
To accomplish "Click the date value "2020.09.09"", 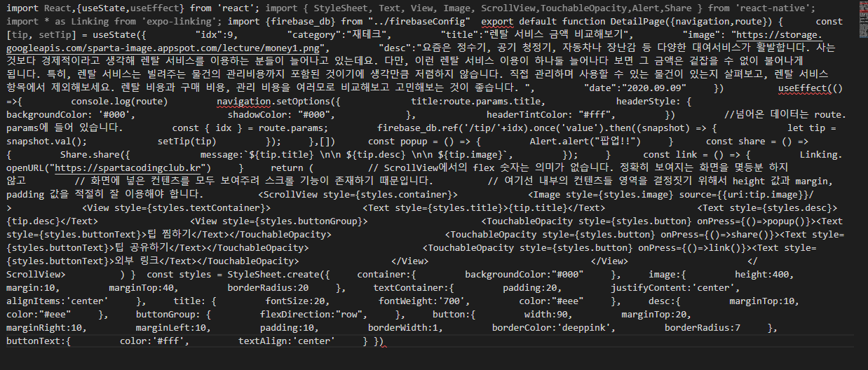I will click(654, 88).
